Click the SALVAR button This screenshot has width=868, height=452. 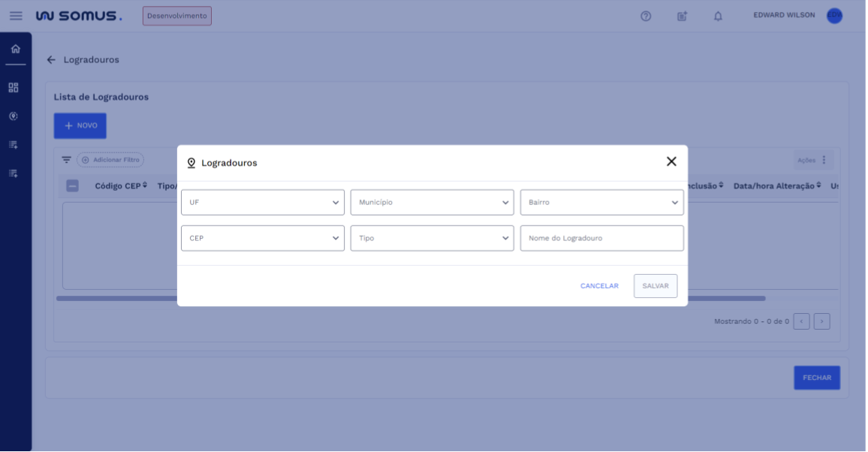click(656, 286)
